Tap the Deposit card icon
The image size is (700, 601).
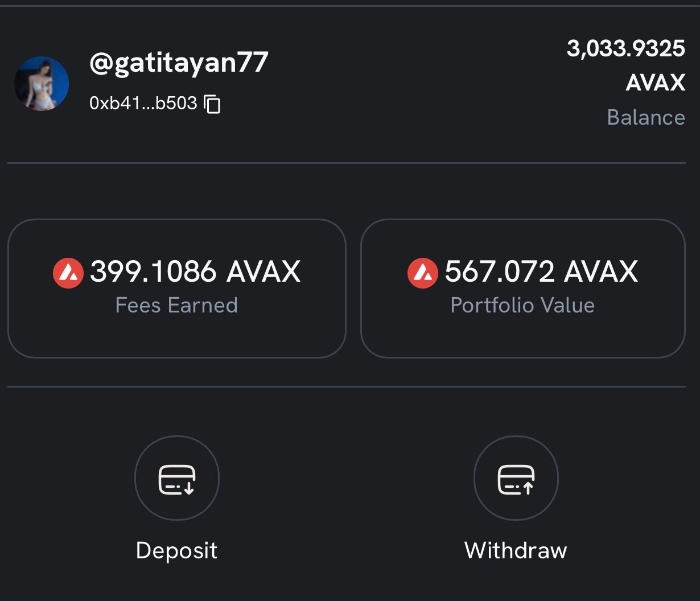[x=177, y=478]
